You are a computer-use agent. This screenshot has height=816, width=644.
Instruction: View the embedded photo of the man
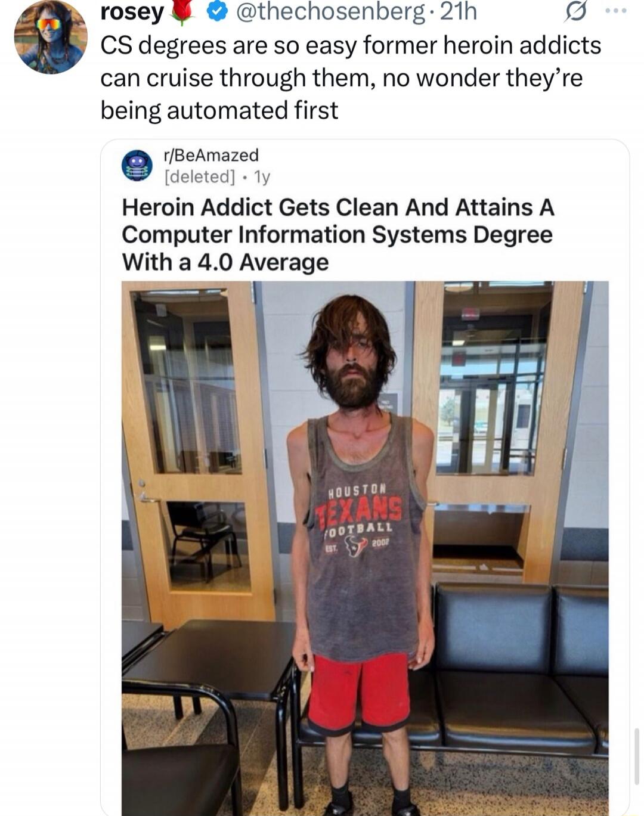point(365,548)
